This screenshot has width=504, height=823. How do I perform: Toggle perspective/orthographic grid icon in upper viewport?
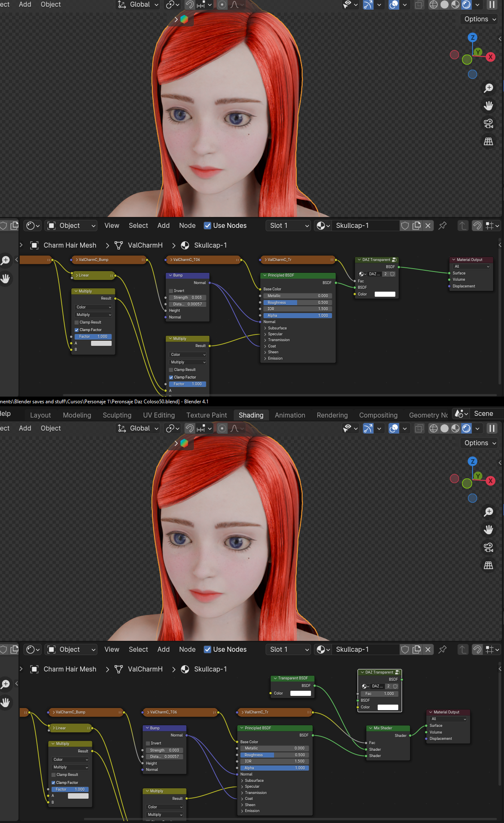[x=488, y=141]
